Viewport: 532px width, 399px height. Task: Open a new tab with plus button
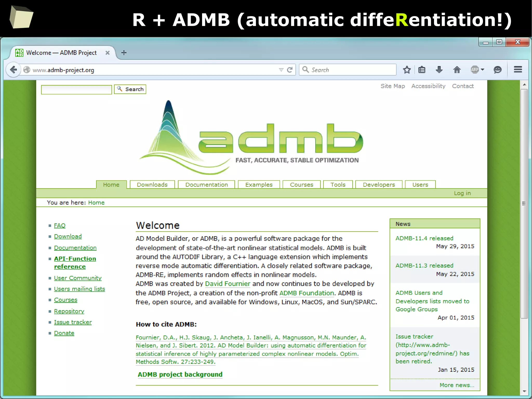(x=124, y=53)
